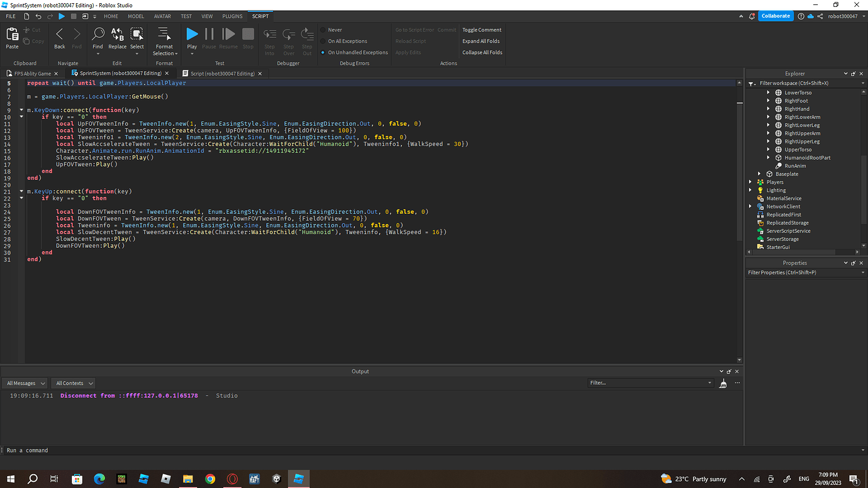
Task: Open the Find magnifier tool
Action: [x=98, y=35]
